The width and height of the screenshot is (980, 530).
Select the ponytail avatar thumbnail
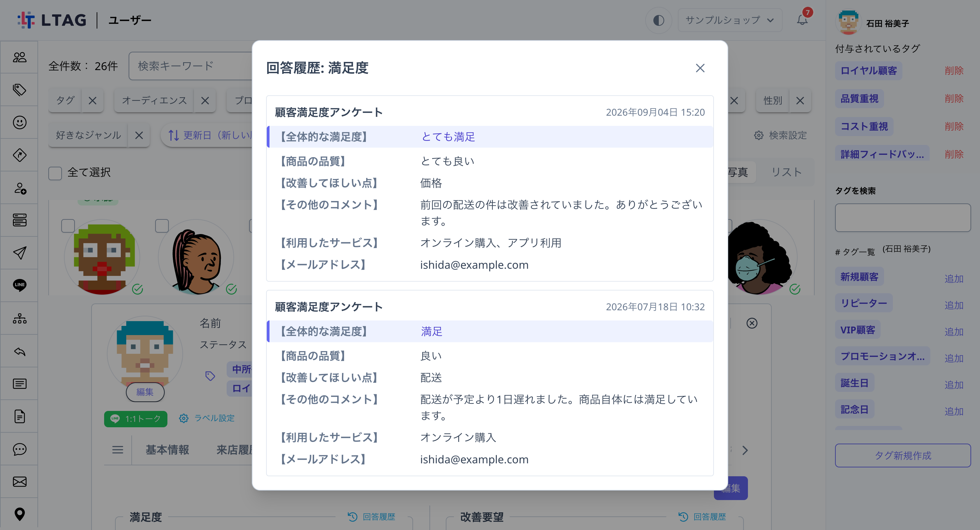196,258
